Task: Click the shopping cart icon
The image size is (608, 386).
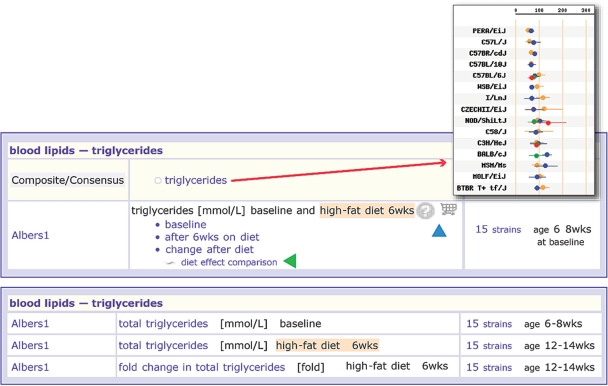Action: click(449, 209)
